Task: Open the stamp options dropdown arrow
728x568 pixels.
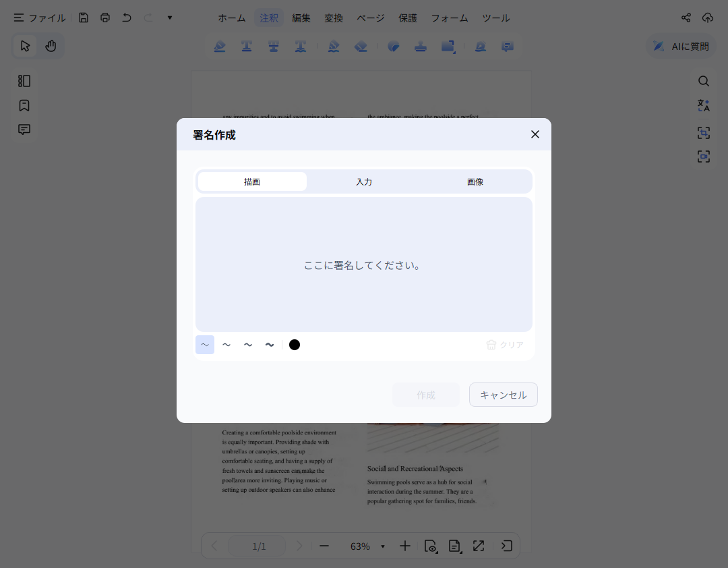Action: click(x=454, y=53)
